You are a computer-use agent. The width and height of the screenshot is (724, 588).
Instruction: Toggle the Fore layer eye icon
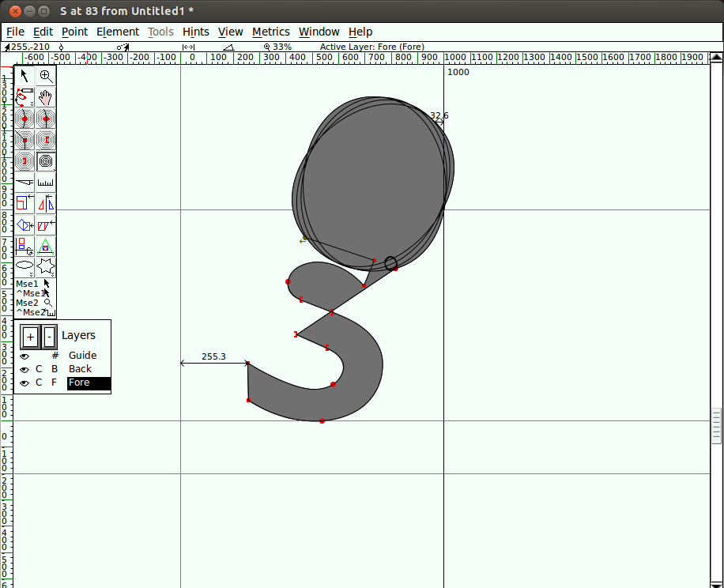[x=25, y=383]
